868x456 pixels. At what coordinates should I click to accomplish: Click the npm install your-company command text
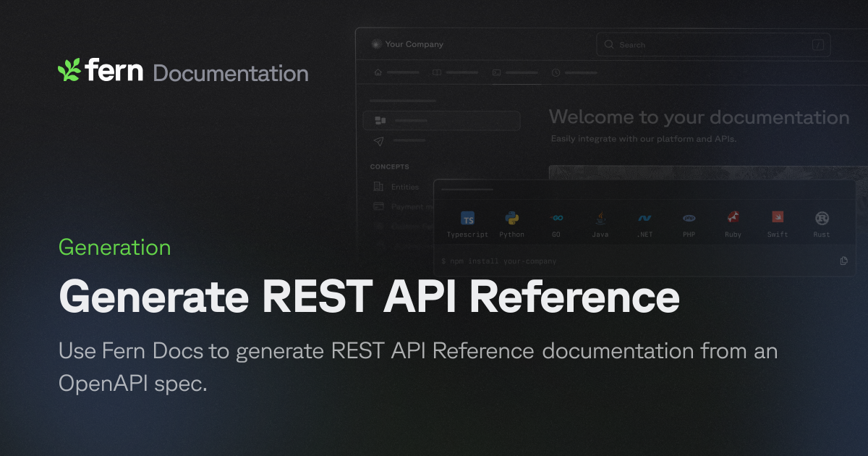[x=499, y=261]
